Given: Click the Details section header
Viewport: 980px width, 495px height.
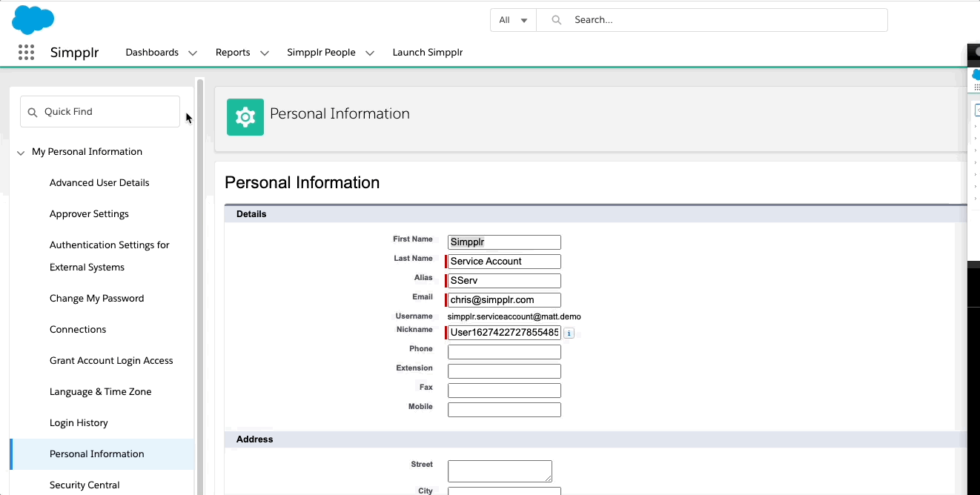Looking at the screenshot, I should [x=595, y=214].
